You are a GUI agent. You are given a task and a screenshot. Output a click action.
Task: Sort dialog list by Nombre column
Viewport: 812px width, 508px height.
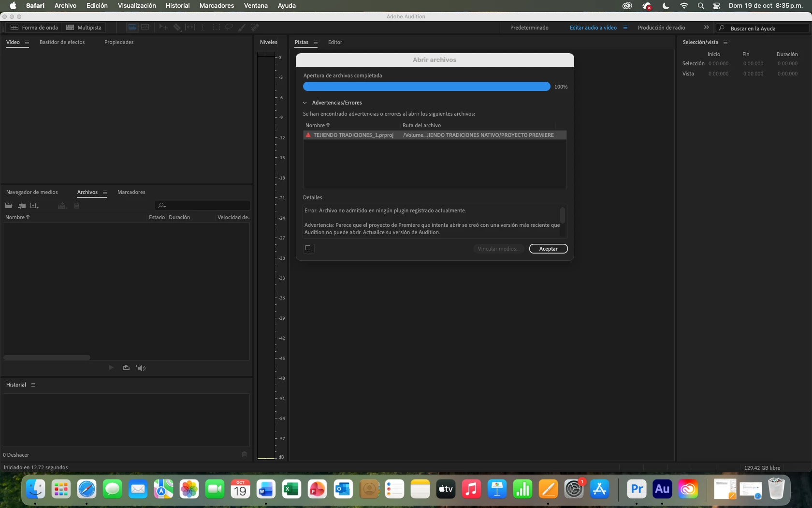[317, 125]
